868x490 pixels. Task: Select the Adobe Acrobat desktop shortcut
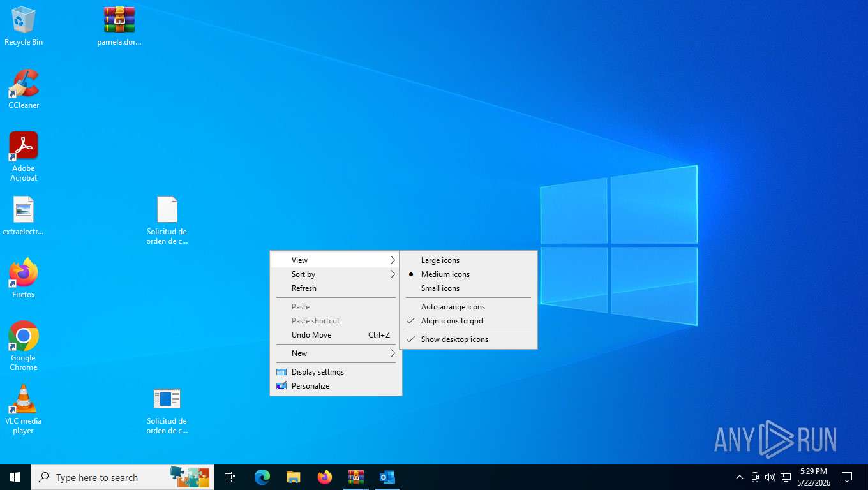click(x=24, y=156)
